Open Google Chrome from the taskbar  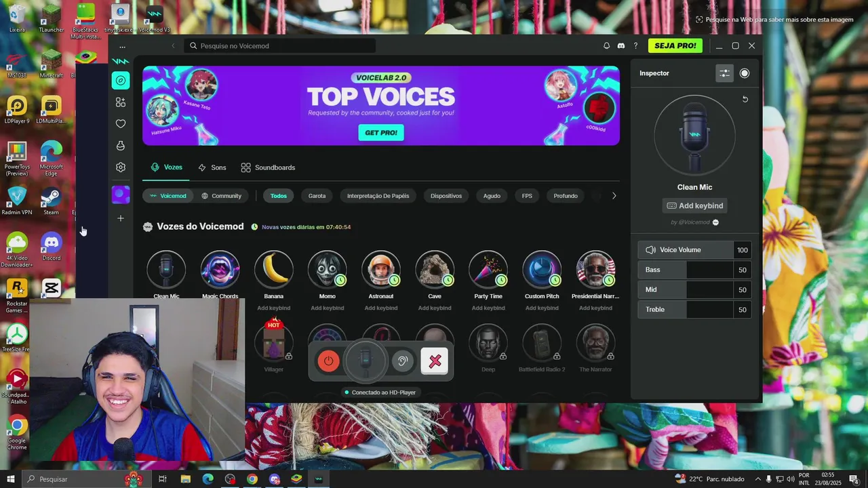(252, 479)
